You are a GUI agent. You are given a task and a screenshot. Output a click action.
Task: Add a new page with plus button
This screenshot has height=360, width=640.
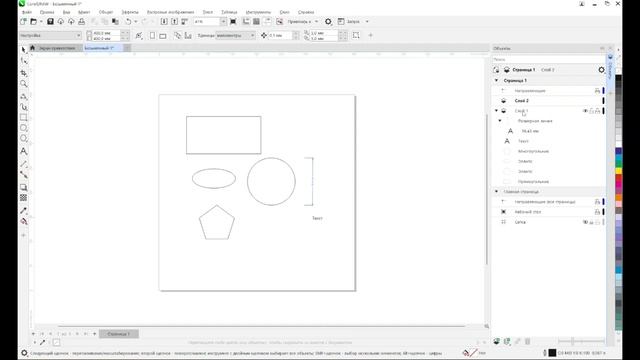click(94, 334)
